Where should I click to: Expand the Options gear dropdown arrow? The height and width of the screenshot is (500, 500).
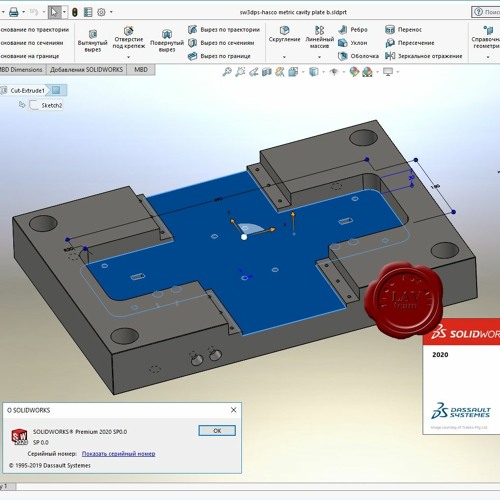pos(111,12)
